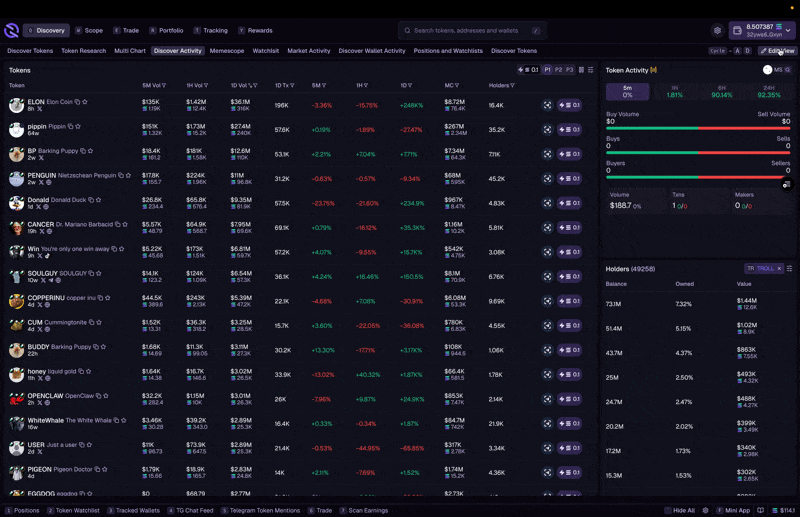Quick buy 0.1 on the ELON row
The height and width of the screenshot is (517, 800).
[569, 105]
